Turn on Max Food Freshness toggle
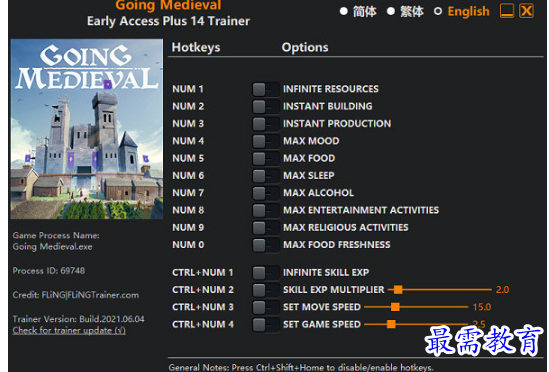Screen dimensions: 549x372 265,245
